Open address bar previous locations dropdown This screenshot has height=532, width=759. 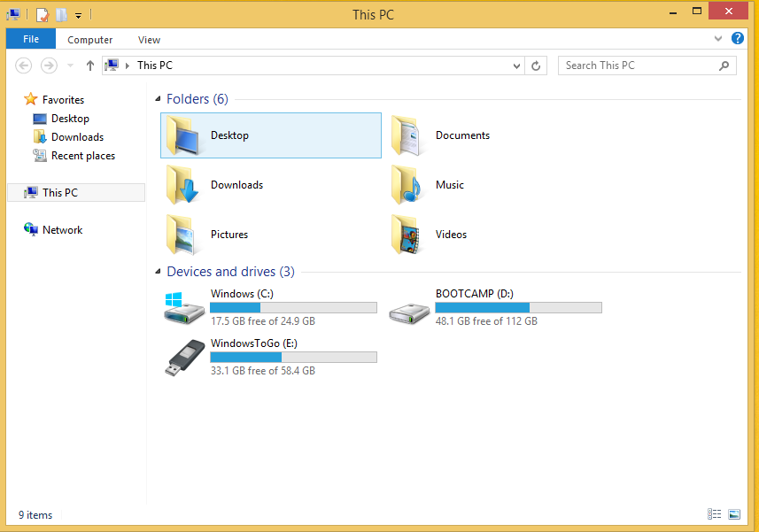pyautogui.click(x=516, y=66)
